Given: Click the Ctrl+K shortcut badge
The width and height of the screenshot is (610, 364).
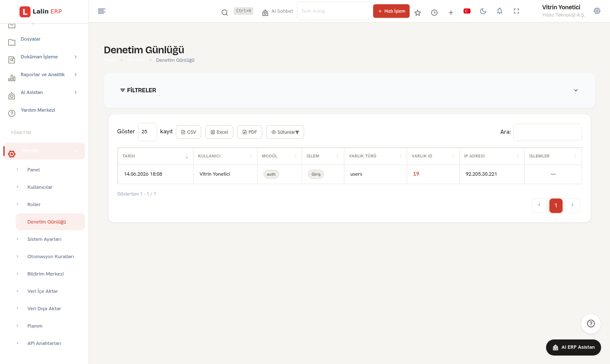Looking at the screenshot, I should (244, 11).
